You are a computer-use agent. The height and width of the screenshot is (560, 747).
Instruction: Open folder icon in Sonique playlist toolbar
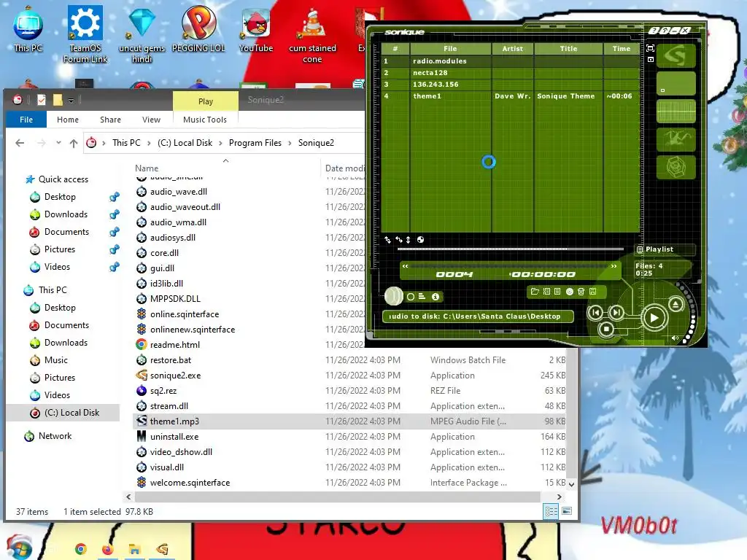(x=535, y=292)
